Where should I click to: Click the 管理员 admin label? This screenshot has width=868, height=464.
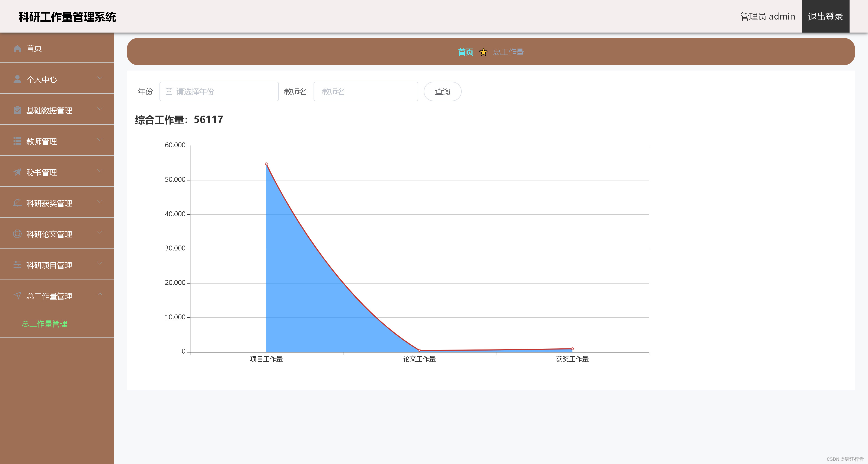pyautogui.click(x=768, y=16)
